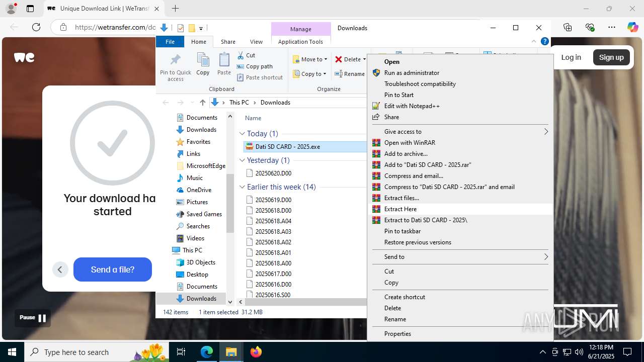Click navigation pane scroll down arrow

click(230, 302)
